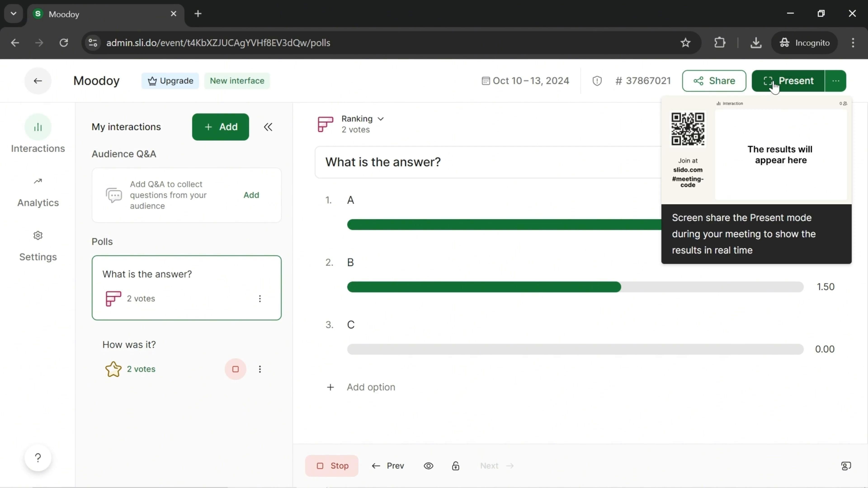Image resolution: width=868 pixels, height=488 pixels.
Task: Open menu for 'What is the answer?' poll
Action: pyautogui.click(x=259, y=299)
